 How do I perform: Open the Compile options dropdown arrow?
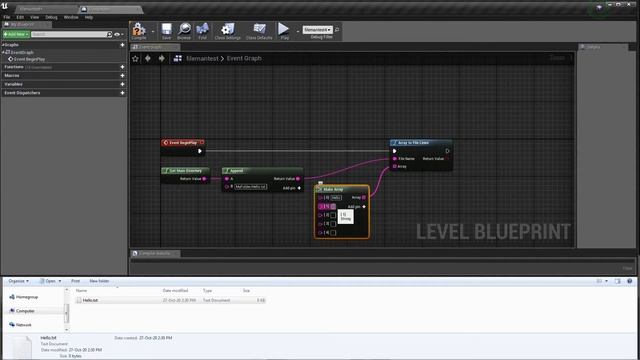(153, 31)
